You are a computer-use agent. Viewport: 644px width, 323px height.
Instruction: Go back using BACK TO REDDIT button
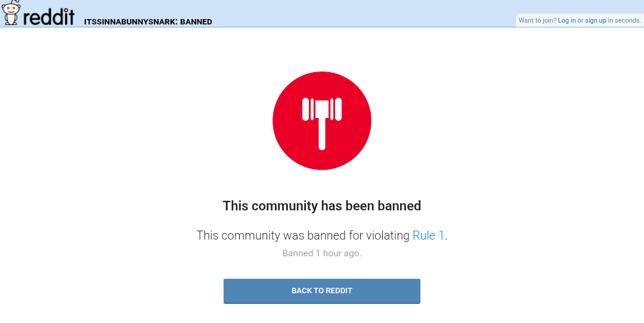point(322,291)
